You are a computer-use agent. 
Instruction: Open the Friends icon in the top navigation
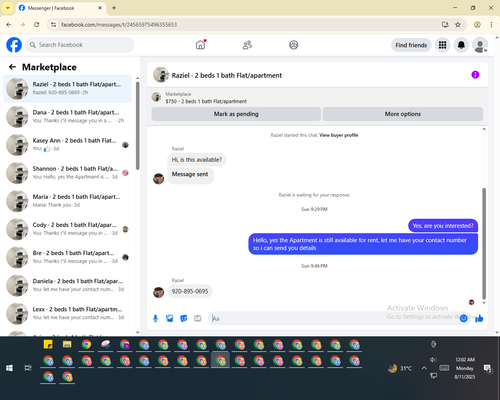tap(247, 45)
